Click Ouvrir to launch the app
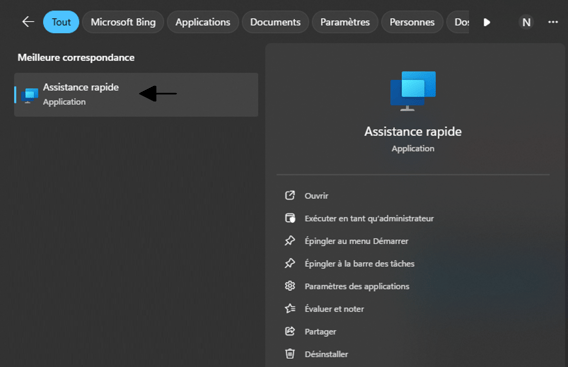The width and height of the screenshot is (568, 367). click(316, 196)
